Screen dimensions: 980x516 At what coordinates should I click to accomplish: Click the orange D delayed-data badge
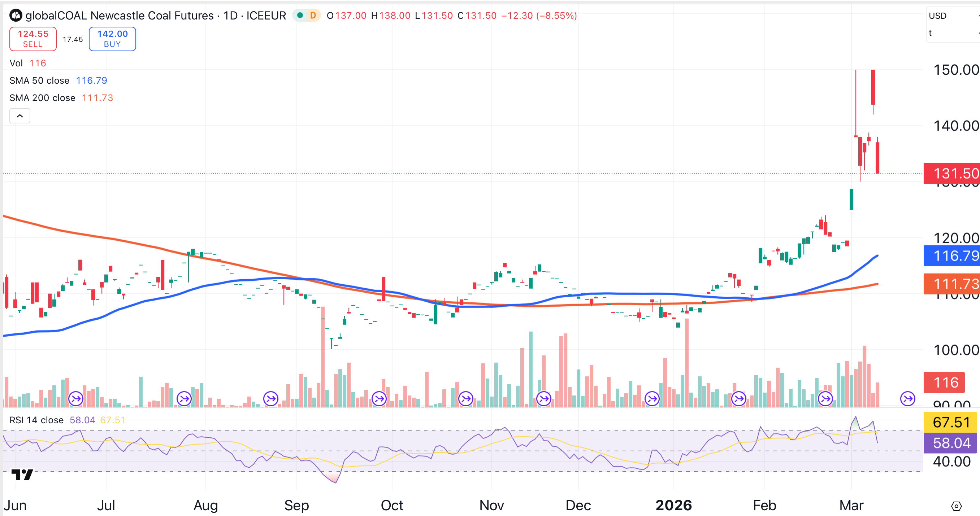pyautogui.click(x=313, y=15)
